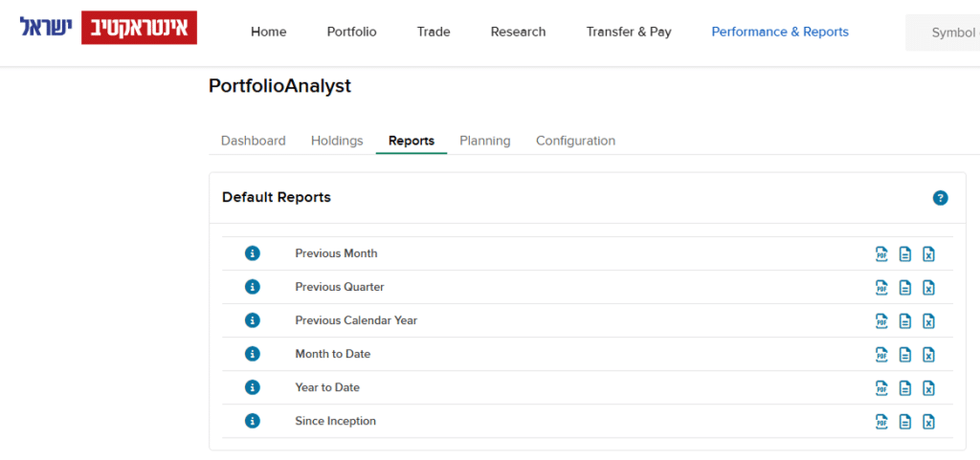Show info for Since Inception report
This screenshot has width=980, height=460.
point(253,421)
